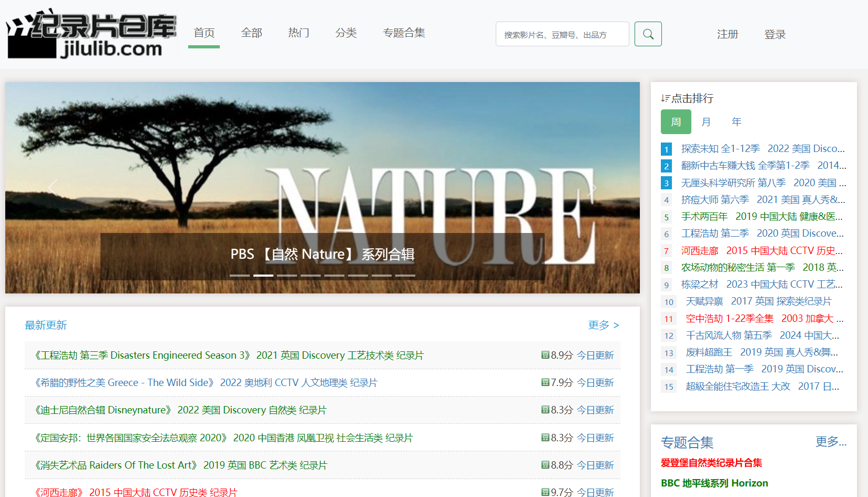
Task: Expand 专题合集 with 更多... link
Action: coord(830,442)
